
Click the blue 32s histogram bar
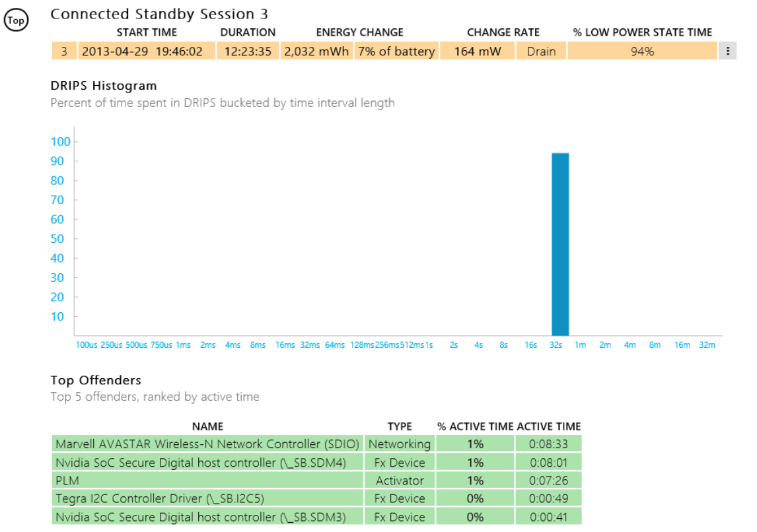560,244
